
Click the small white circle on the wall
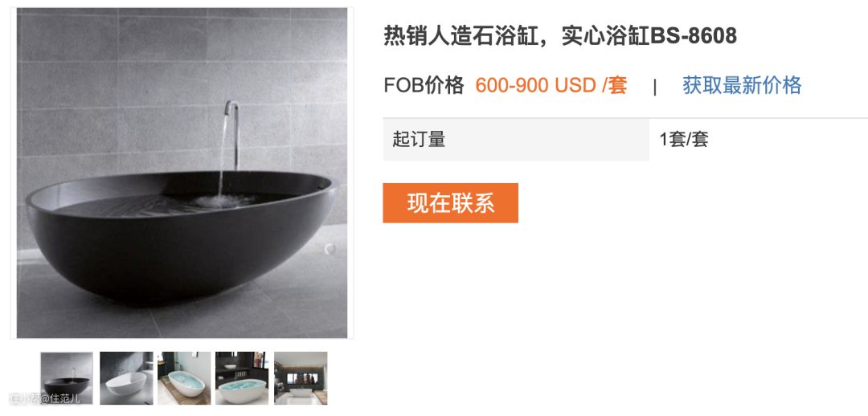[x=330, y=249]
